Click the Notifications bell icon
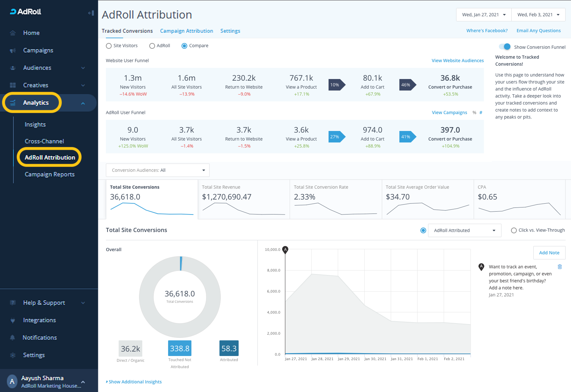 pos(13,338)
